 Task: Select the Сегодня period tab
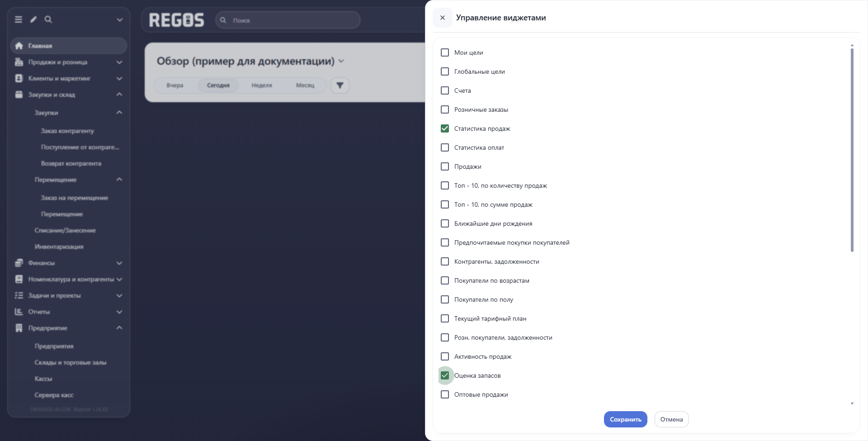[218, 85]
